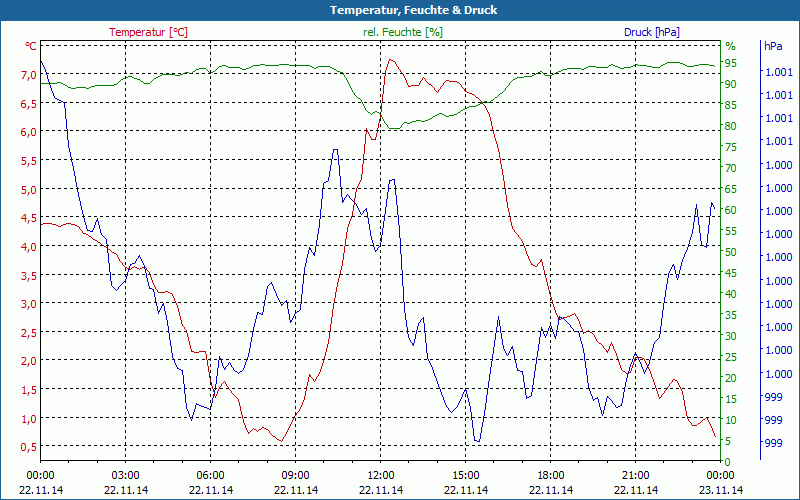This screenshot has width=800, height=500.
Task: Click the '2,0' temperature axis tick
Action: tap(29, 361)
